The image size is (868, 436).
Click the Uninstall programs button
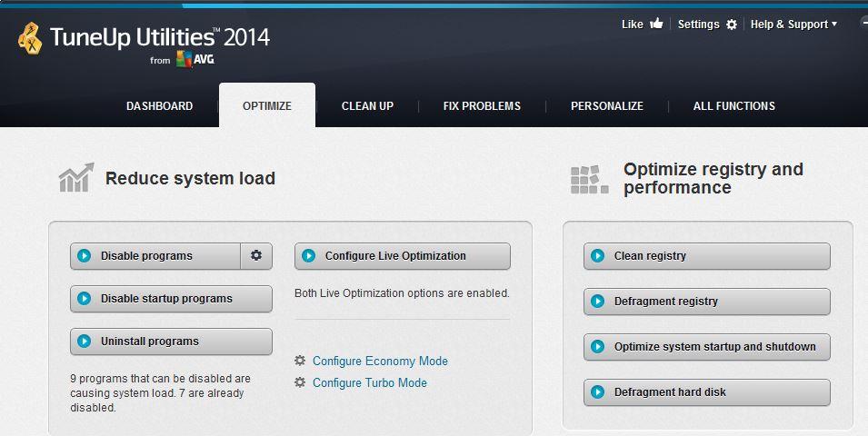[171, 342]
